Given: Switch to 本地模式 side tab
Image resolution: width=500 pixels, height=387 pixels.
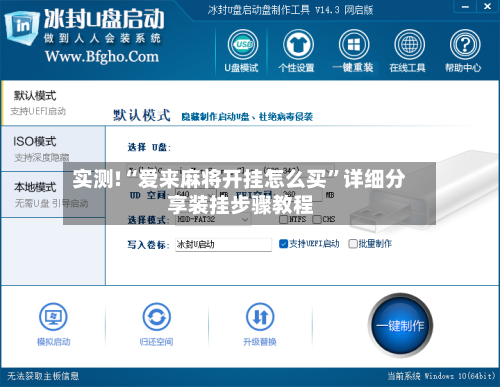Looking at the screenshot, I should point(53,195).
